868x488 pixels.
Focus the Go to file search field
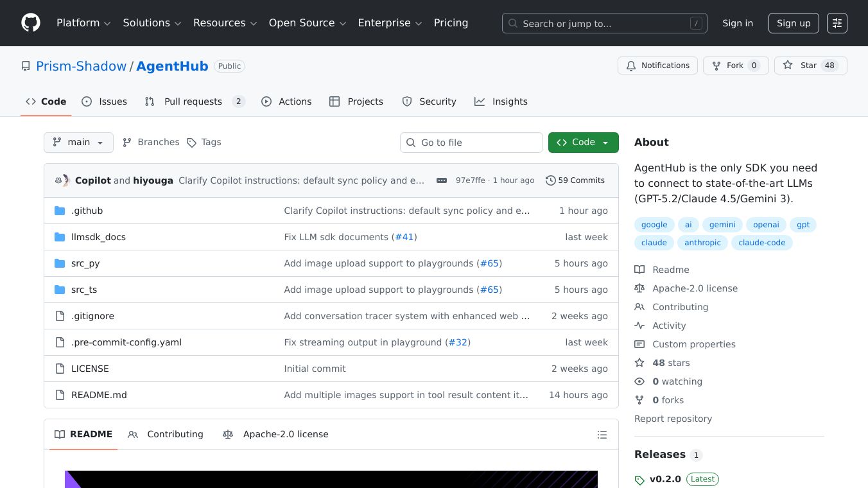[x=472, y=143]
